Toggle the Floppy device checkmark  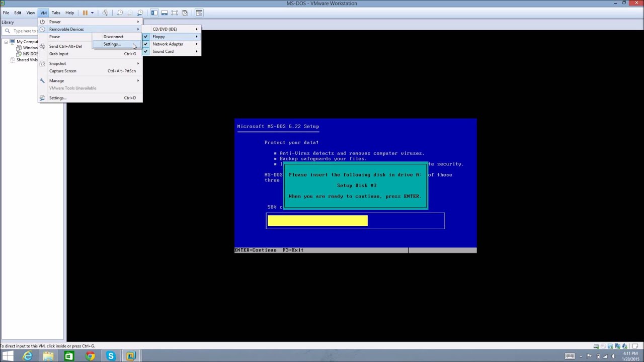146,37
